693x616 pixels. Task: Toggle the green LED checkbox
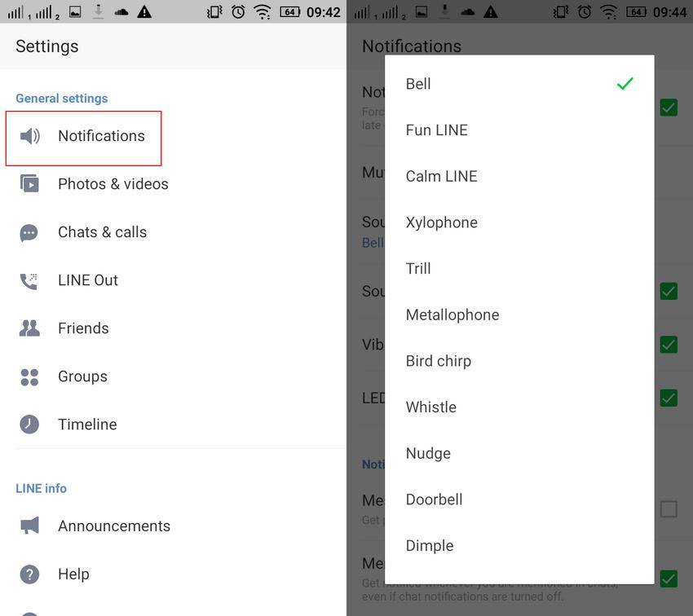(669, 398)
